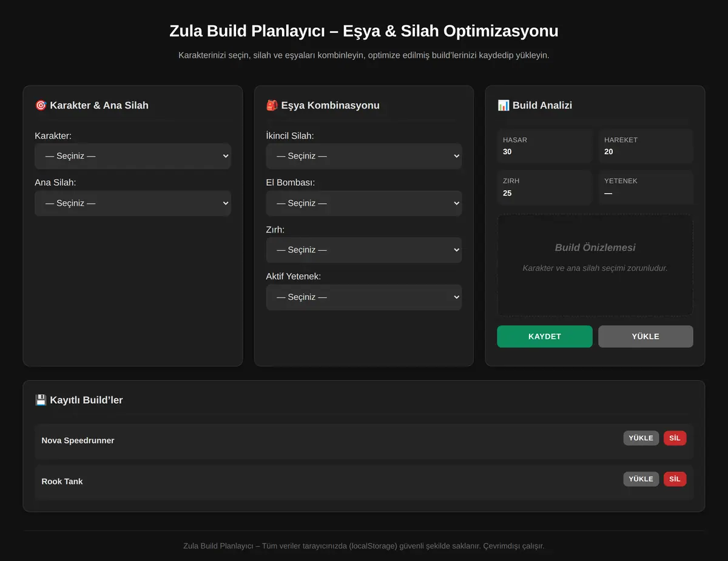
Task: Select the Nova Speedrunner build name
Action: point(78,440)
